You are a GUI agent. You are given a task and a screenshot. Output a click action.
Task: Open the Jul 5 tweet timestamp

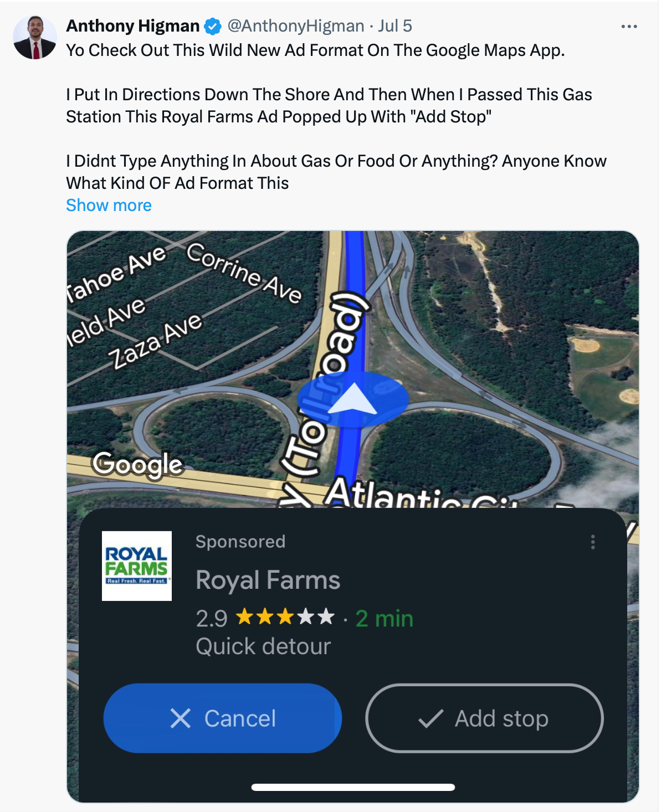click(x=395, y=26)
